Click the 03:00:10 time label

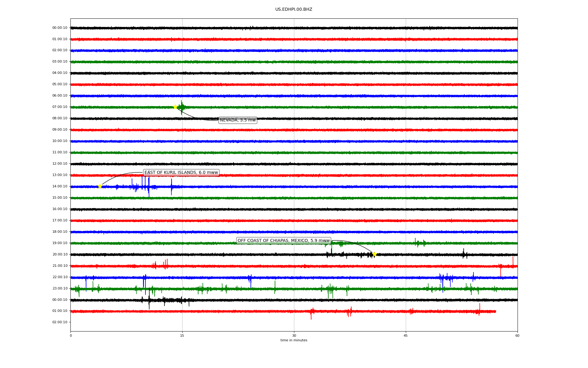pos(60,62)
